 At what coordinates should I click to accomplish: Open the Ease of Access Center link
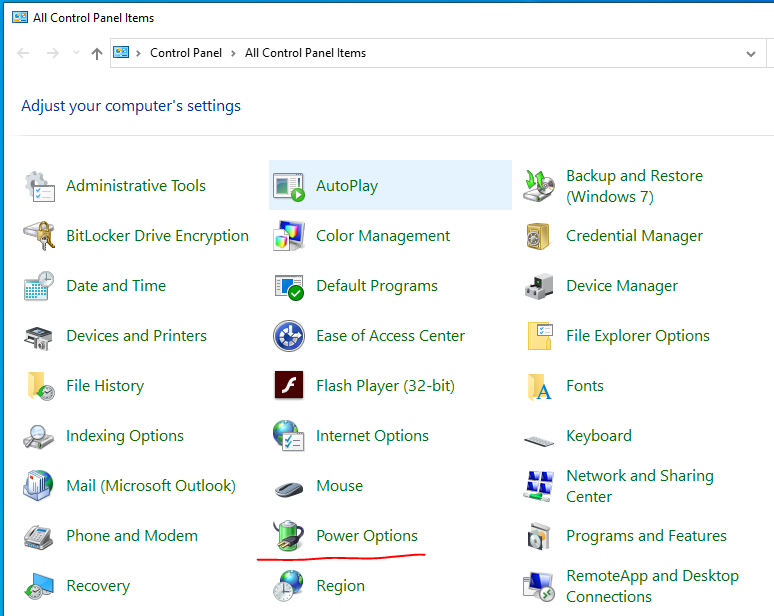[390, 336]
